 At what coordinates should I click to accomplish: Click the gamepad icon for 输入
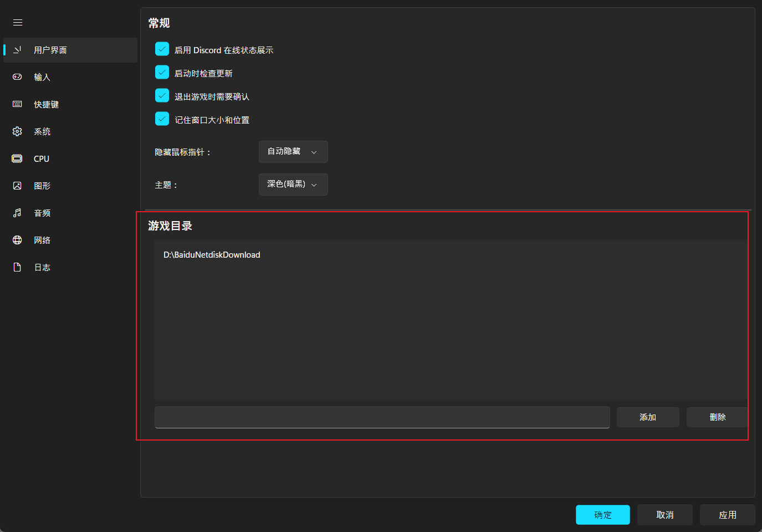(x=17, y=77)
